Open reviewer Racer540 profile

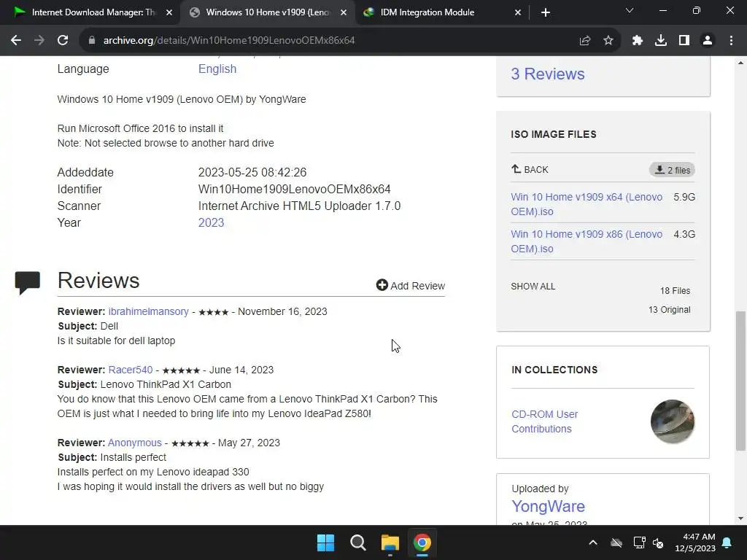131,370
